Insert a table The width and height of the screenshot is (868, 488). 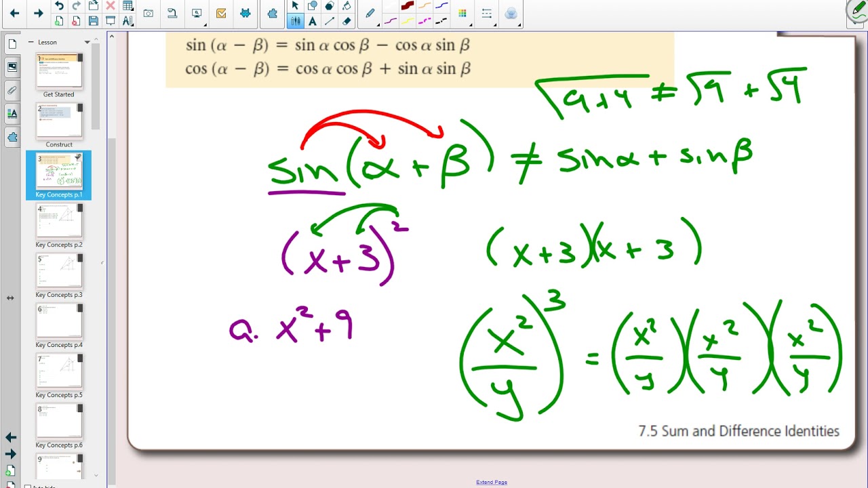tap(127, 7)
